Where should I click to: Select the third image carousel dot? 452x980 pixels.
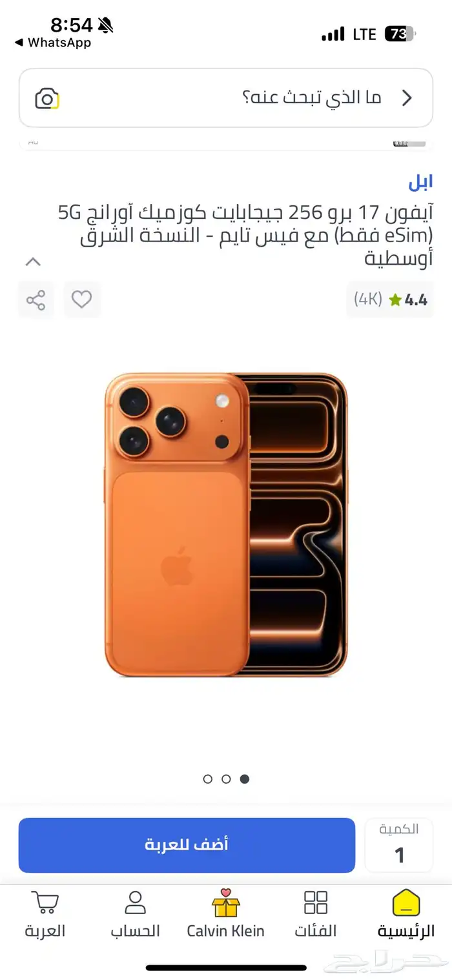244,779
